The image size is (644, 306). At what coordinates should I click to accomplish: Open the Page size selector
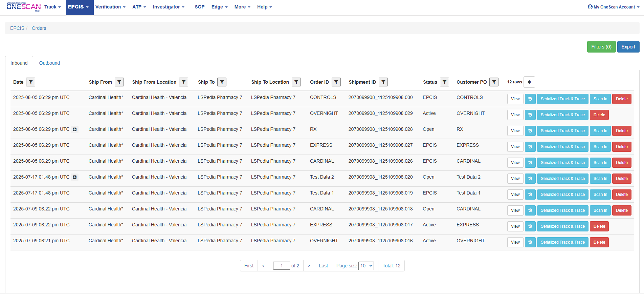366,266
